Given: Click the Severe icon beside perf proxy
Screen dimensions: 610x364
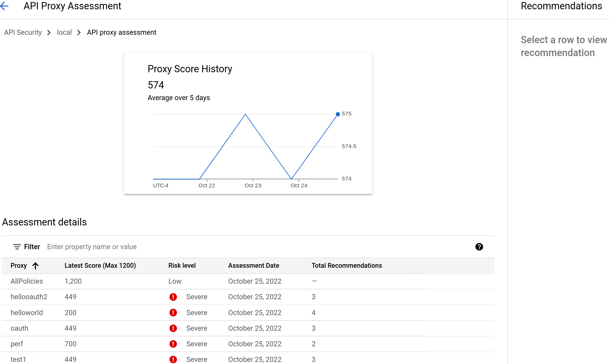Looking at the screenshot, I should point(173,344).
